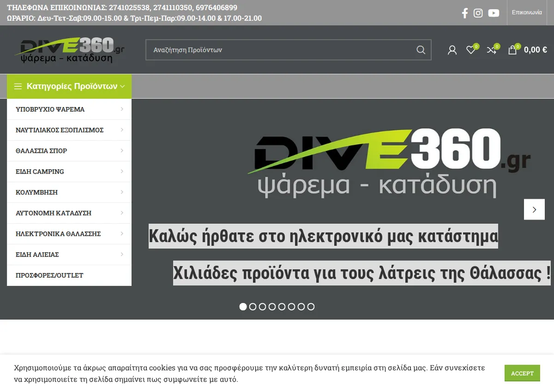Click the large DIVE360.gr banner image
The image size is (554, 392).
(389, 163)
